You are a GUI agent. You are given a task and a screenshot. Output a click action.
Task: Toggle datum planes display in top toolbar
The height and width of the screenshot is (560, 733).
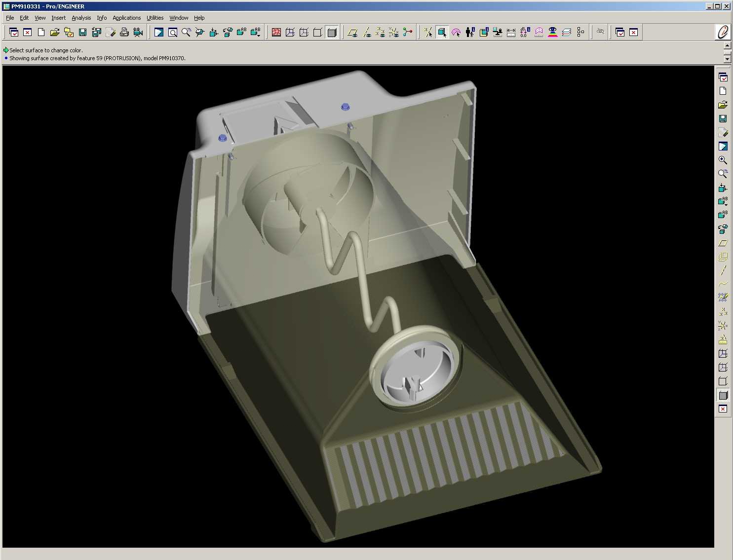pyautogui.click(x=352, y=33)
